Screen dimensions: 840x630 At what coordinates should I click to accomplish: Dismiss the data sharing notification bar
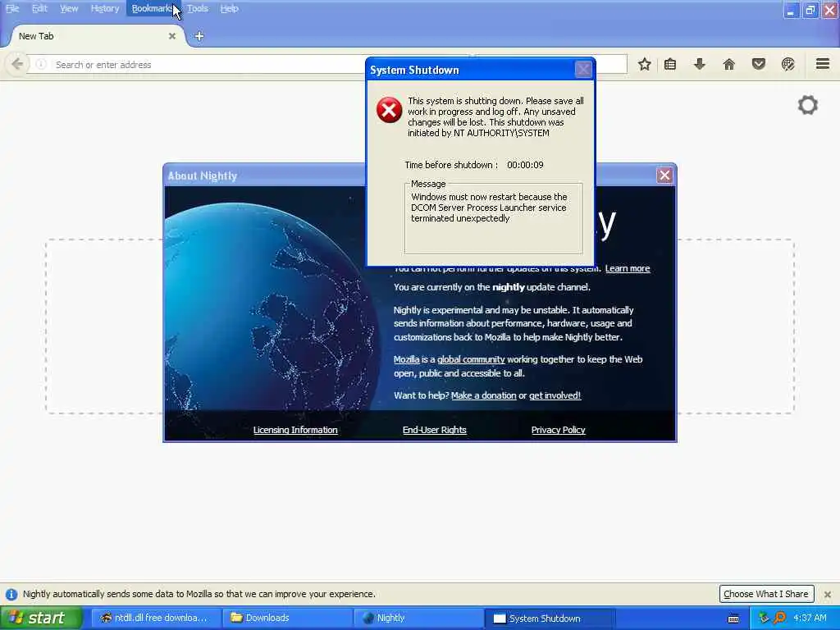click(828, 594)
